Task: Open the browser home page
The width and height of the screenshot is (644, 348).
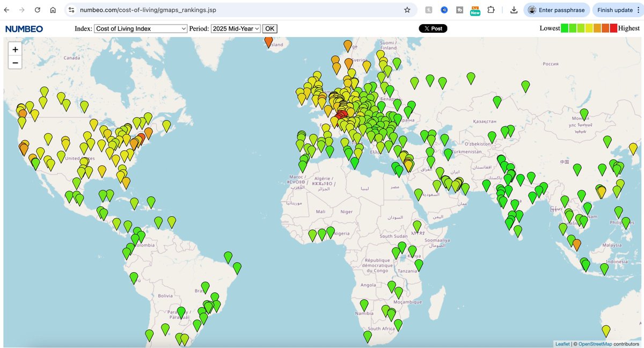Action: point(53,10)
